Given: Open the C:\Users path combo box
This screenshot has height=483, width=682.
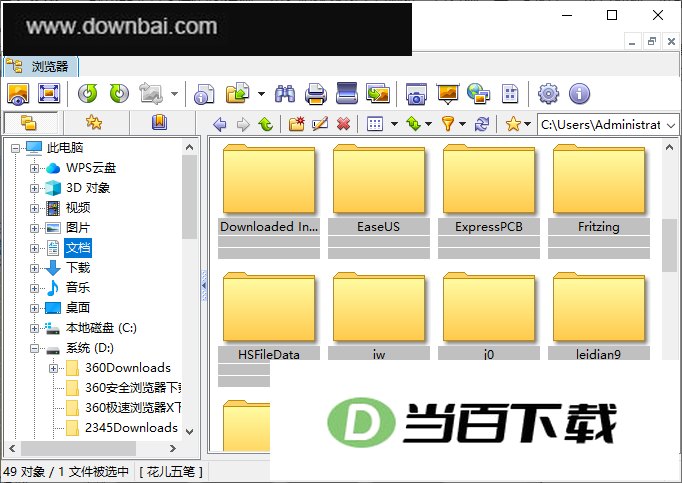Looking at the screenshot, I should click(608, 125).
